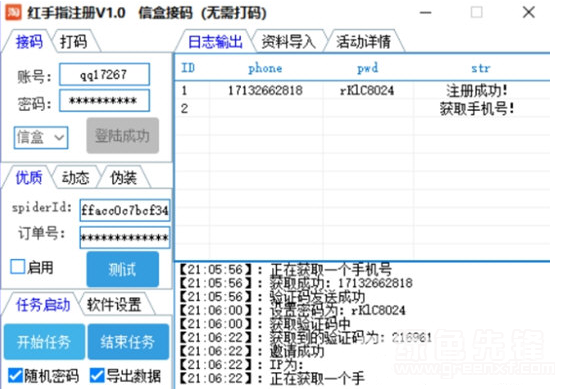
Task: Click the 密码 input field
Action: point(104,101)
